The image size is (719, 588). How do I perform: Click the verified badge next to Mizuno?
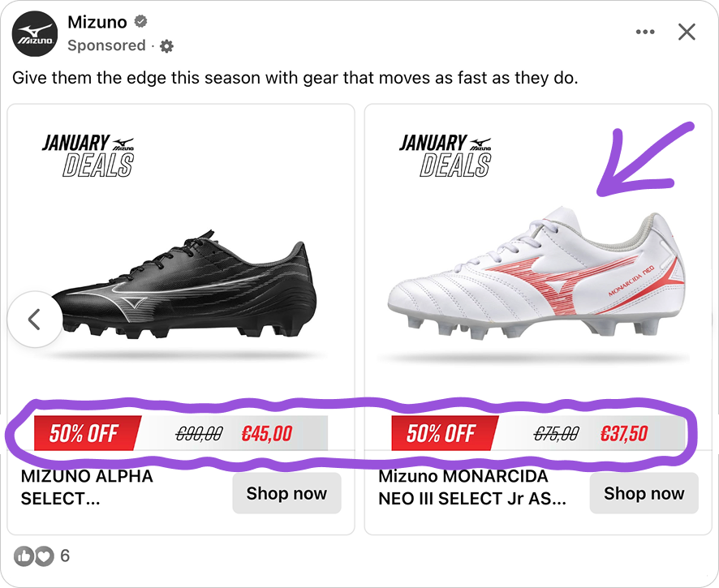click(140, 23)
